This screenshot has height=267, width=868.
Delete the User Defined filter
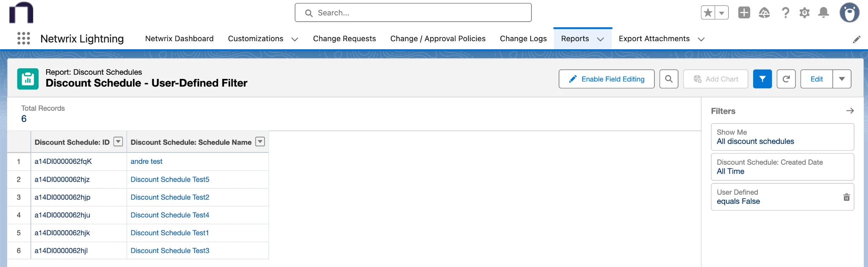[x=846, y=197]
